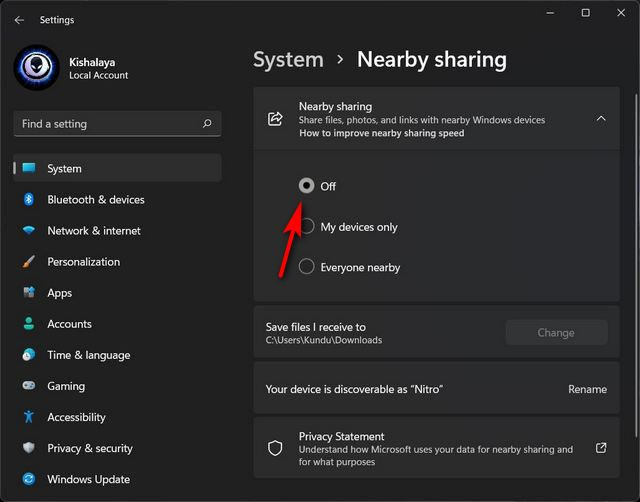Click the System monitor icon
The height and width of the screenshot is (502, 640).
29,168
